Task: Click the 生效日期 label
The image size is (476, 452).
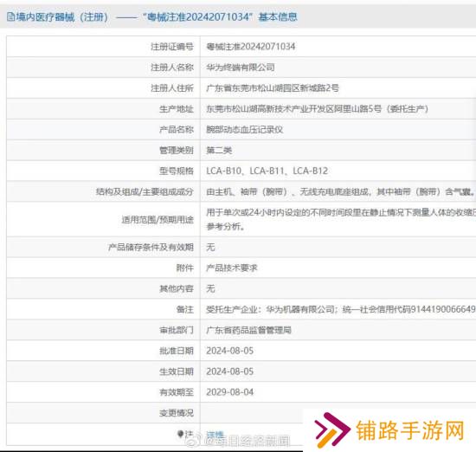Action: 177,371
